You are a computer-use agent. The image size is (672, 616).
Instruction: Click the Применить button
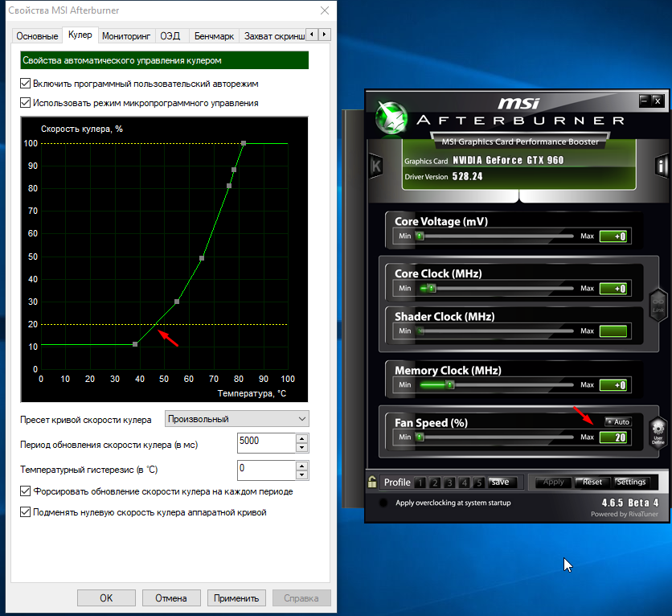pos(236,598)
